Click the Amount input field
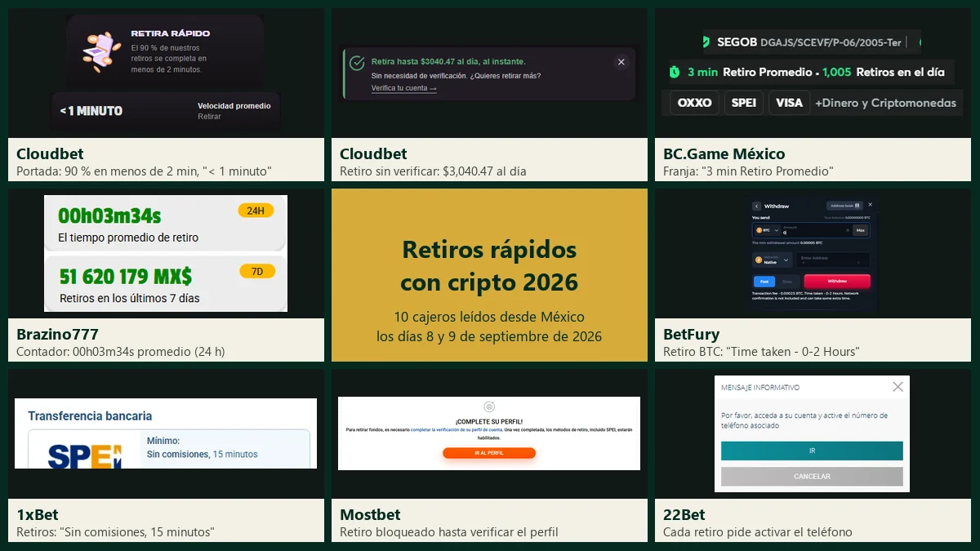 pos(813,230)
